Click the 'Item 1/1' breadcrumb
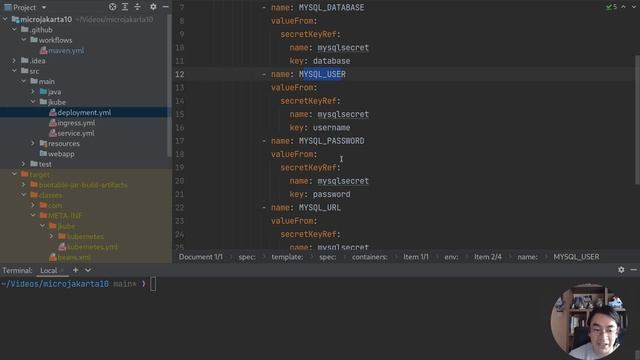Image resolution: width=640 pixels, height=360 pixels. point(416,257)
